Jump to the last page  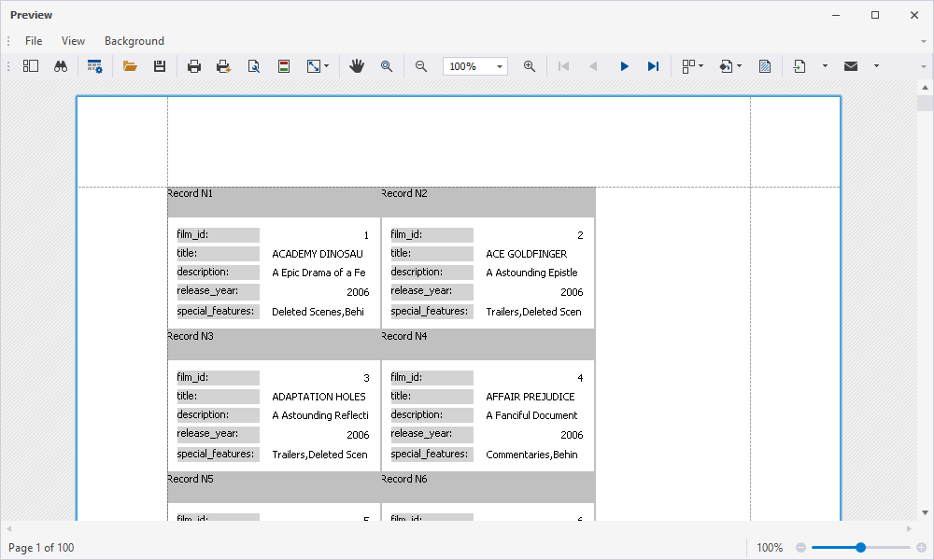click(x=654, y=66)
